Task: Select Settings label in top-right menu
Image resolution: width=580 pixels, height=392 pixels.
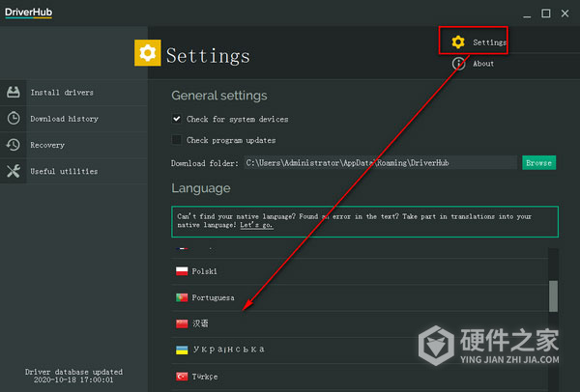Action: tap(489, 42)
